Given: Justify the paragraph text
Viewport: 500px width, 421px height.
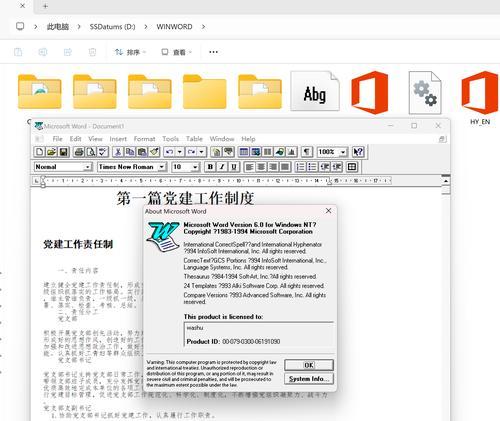Looking at the screenshot, I should pos(285,167).
